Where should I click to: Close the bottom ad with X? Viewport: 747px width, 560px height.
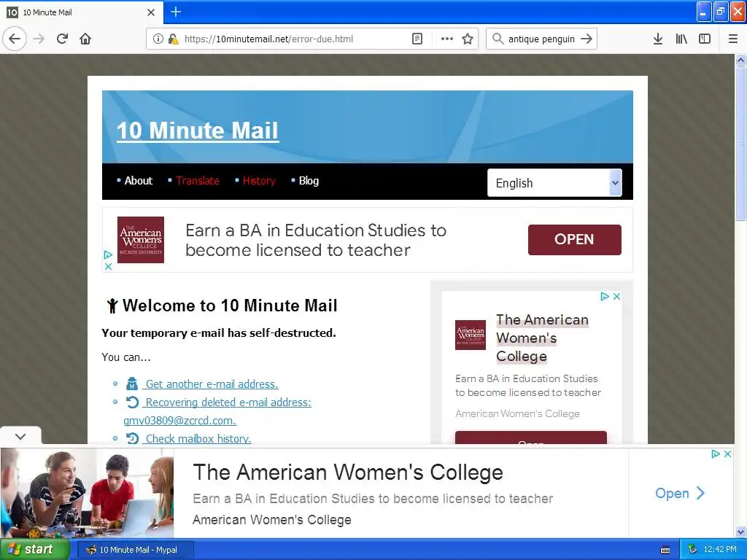727,454
